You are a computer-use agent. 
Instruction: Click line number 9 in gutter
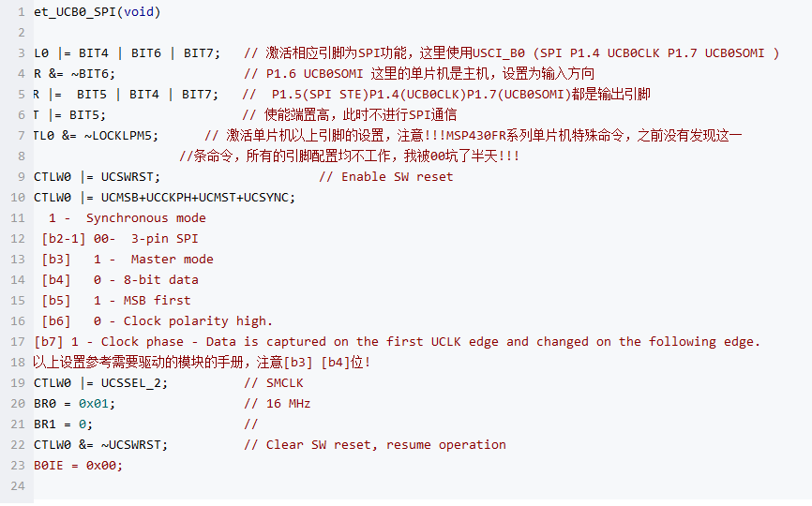point(22,177)
